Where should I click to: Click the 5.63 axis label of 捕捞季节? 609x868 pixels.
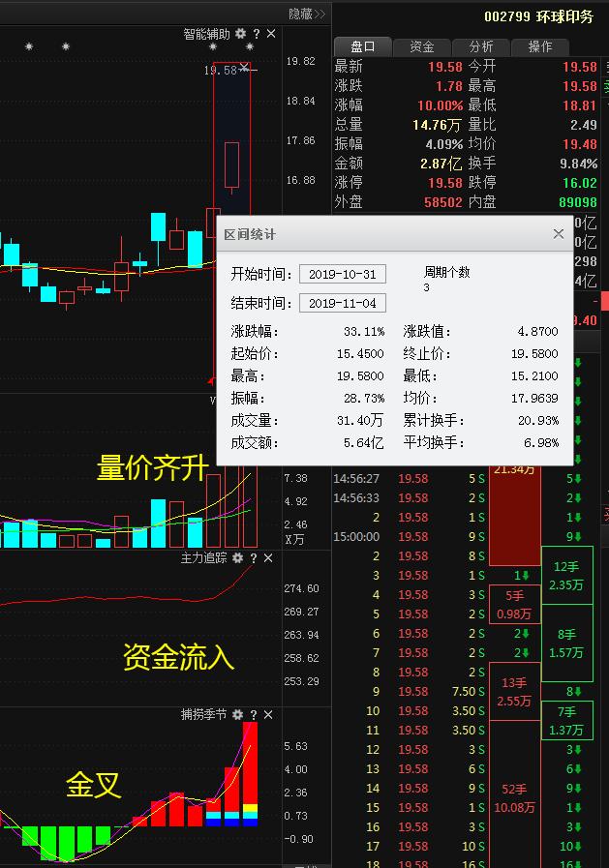click(x=295, y=746)
